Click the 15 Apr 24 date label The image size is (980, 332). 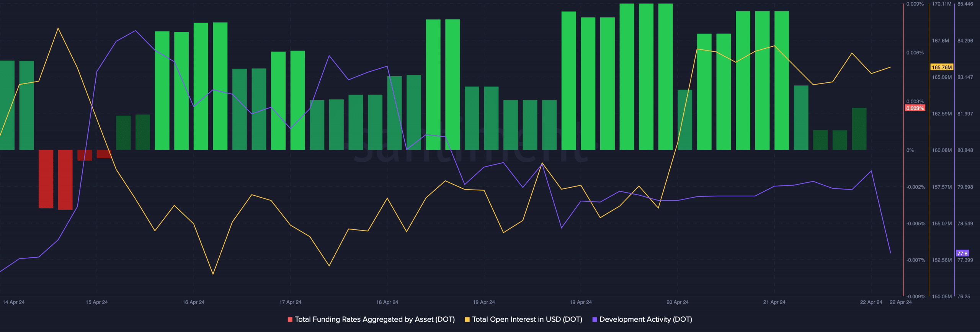click(x=96, y=302)
